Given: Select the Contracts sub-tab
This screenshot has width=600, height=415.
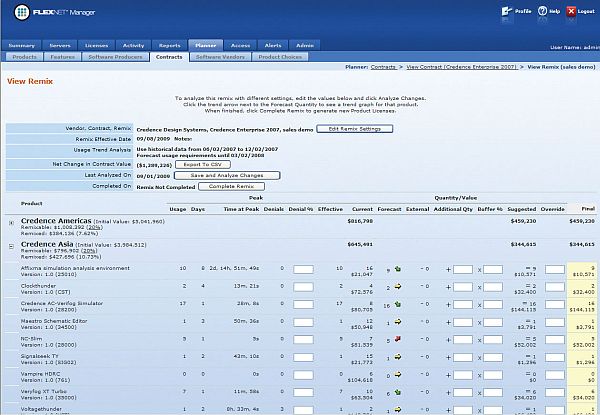Looking at the screenshot, I should click(x=169, y=57).
